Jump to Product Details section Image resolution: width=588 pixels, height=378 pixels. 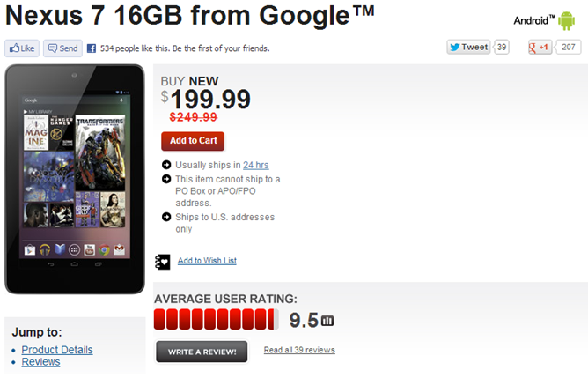click(57, 350)
